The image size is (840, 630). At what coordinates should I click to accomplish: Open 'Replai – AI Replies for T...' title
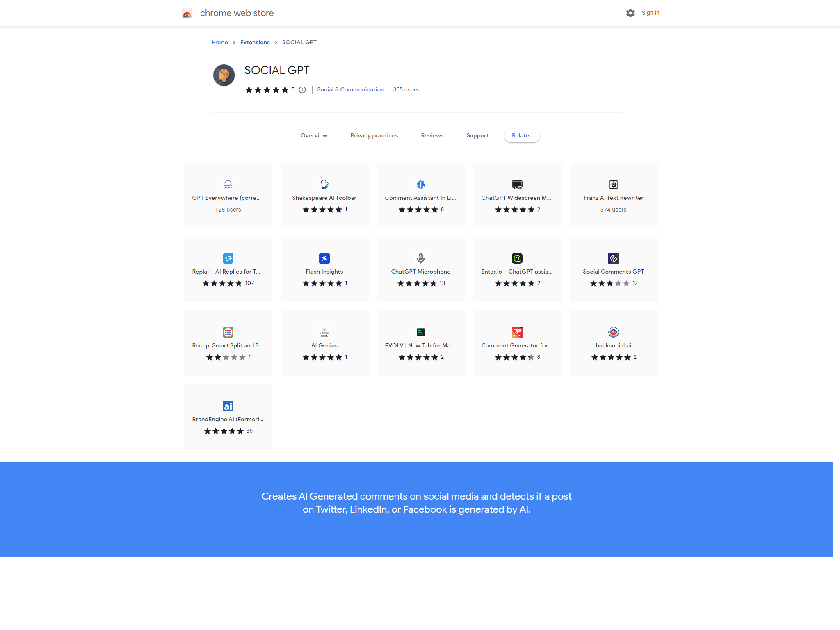(226, 272)
